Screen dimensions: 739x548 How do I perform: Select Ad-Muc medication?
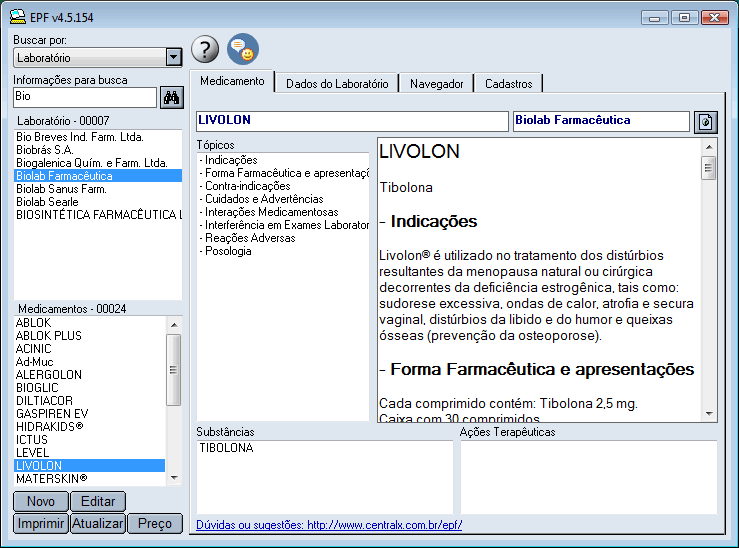pos(90,362)
